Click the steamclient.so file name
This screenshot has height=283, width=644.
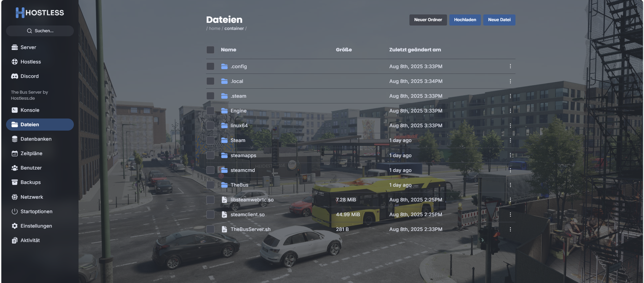[247, 215]
